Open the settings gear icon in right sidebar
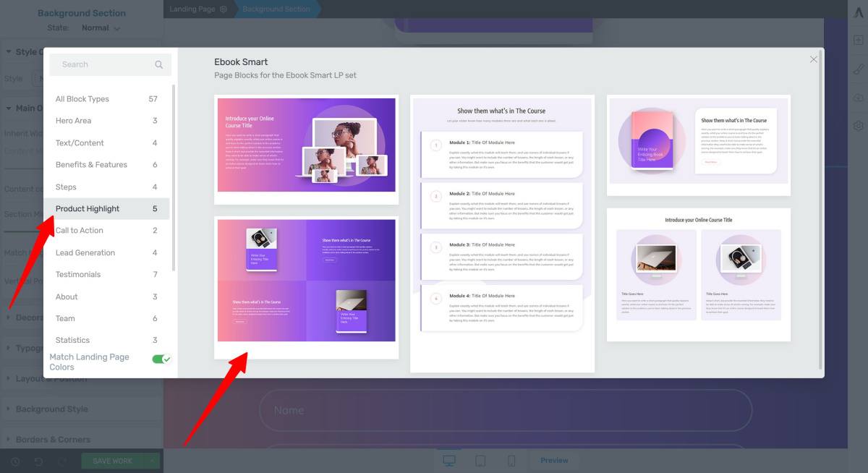This screenshot has width=868, height=473. pyautogui.click(x=859, y=126)
